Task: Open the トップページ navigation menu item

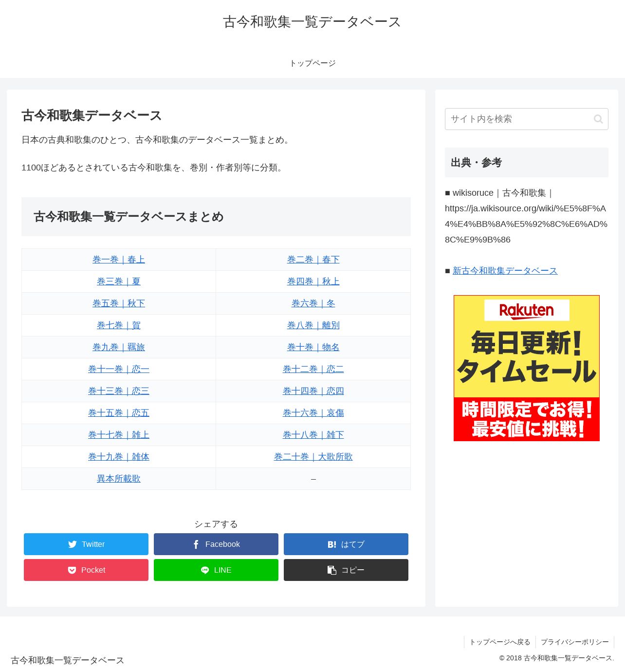Action: coord(312,63)
